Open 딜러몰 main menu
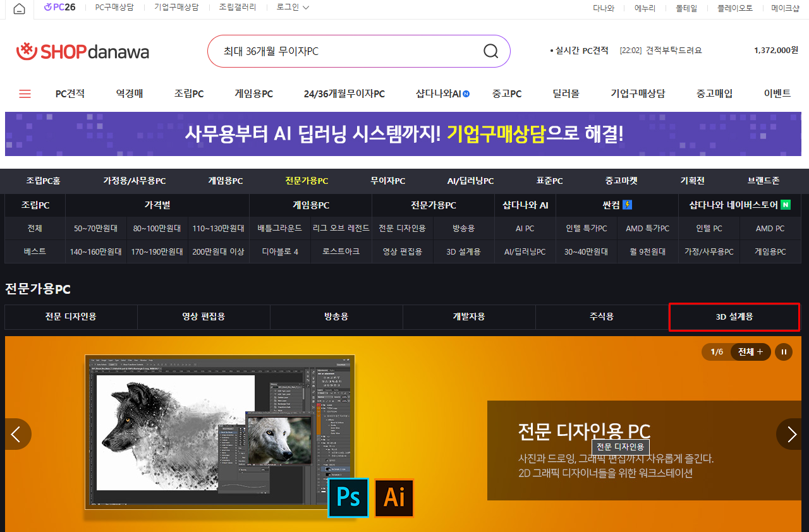The height and width of the screenshot is (532, 809). (x=566, y=94)
